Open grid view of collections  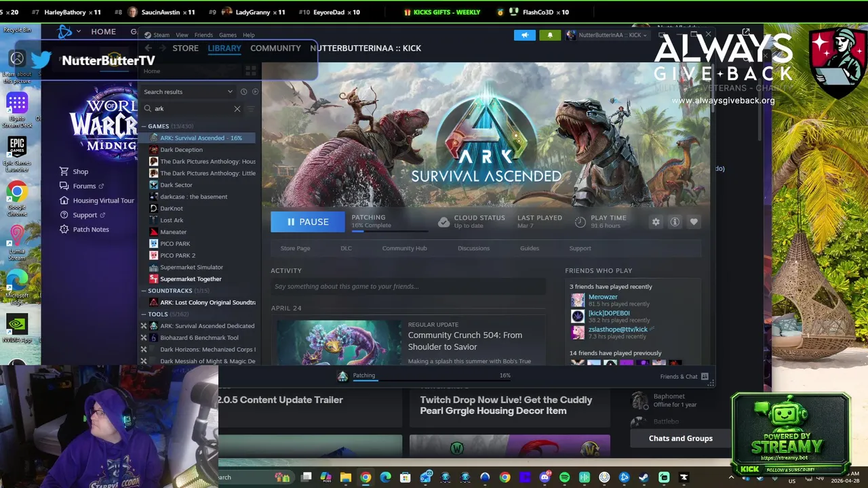(x=250, y=70)
